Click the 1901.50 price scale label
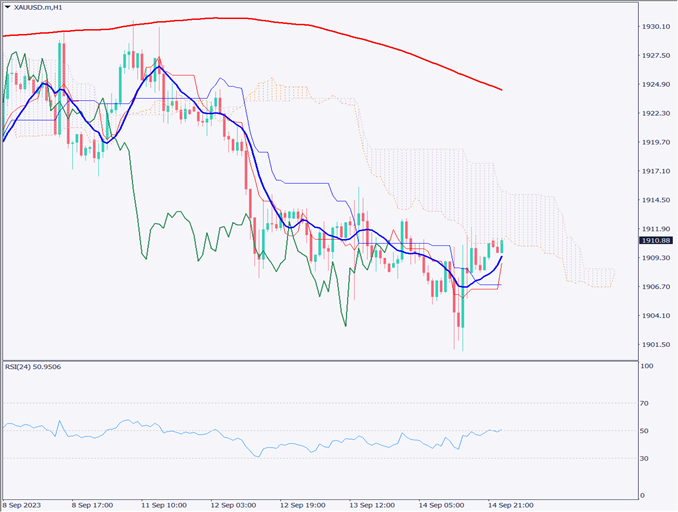Viewport: 678px width, 512px height. (655, 345)
